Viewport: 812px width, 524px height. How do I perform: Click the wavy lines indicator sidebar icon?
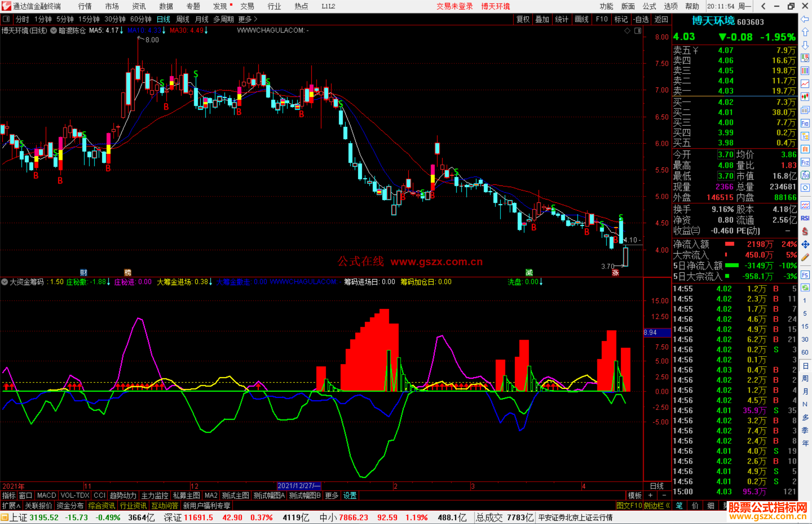click(805, 205)
